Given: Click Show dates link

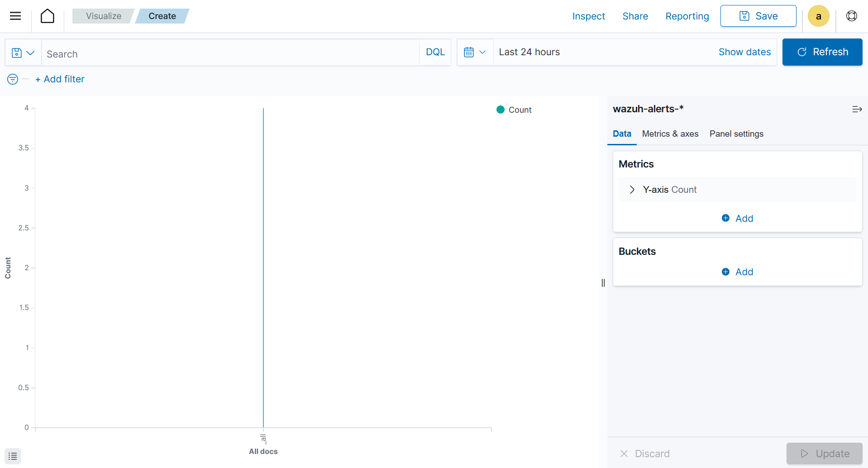Looking at the screenshot, I should [x=744, y=52].
